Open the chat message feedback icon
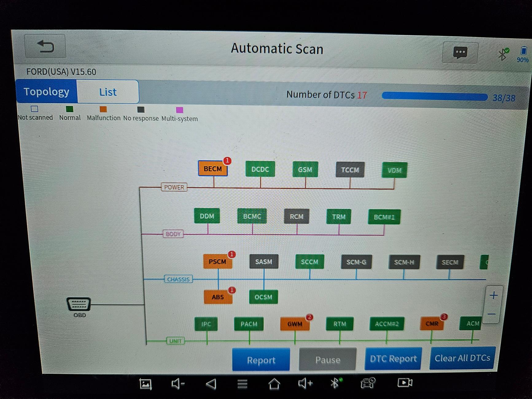This screenshot has height=399, width=532. tap(460, 53)
